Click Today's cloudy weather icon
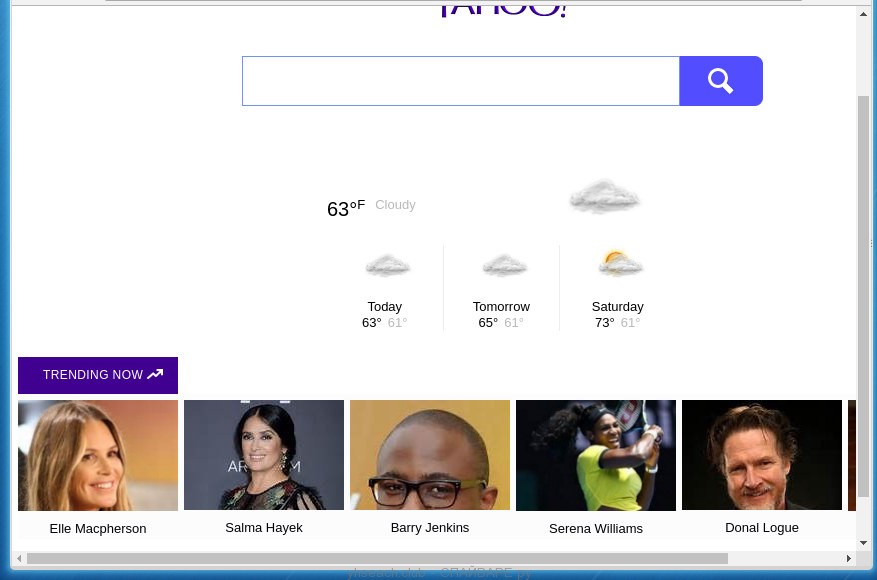 click(387, 266)
